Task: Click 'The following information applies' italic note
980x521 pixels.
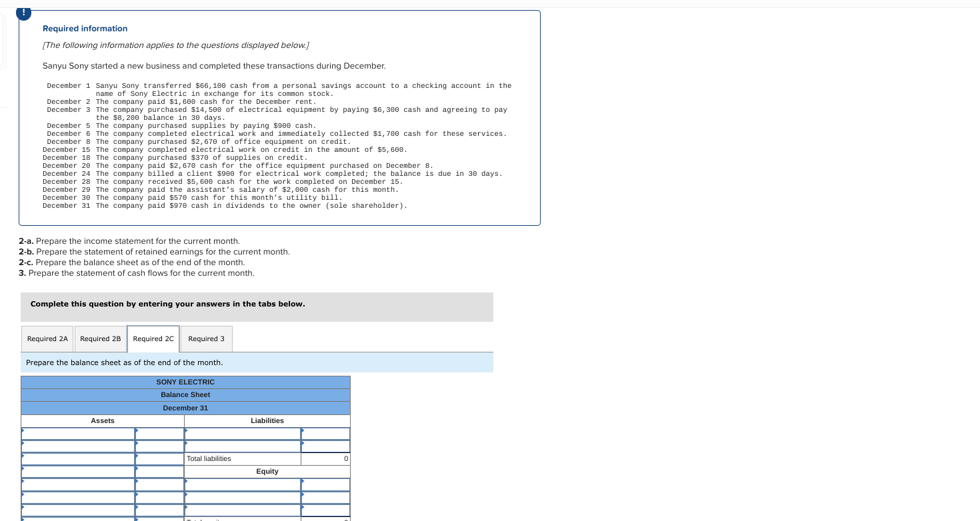Action: (x=176, y=45)
